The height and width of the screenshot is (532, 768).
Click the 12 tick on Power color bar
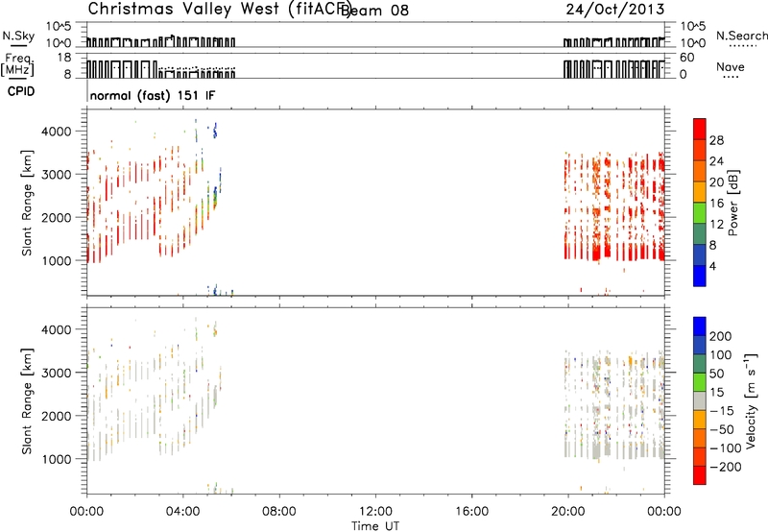pos(716,225)
